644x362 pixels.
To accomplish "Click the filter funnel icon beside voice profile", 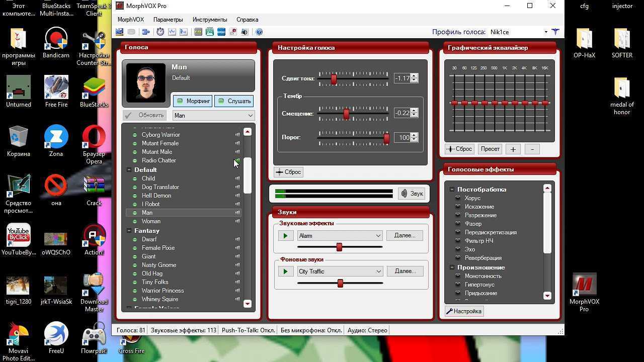I will click(x=555, y=32).
